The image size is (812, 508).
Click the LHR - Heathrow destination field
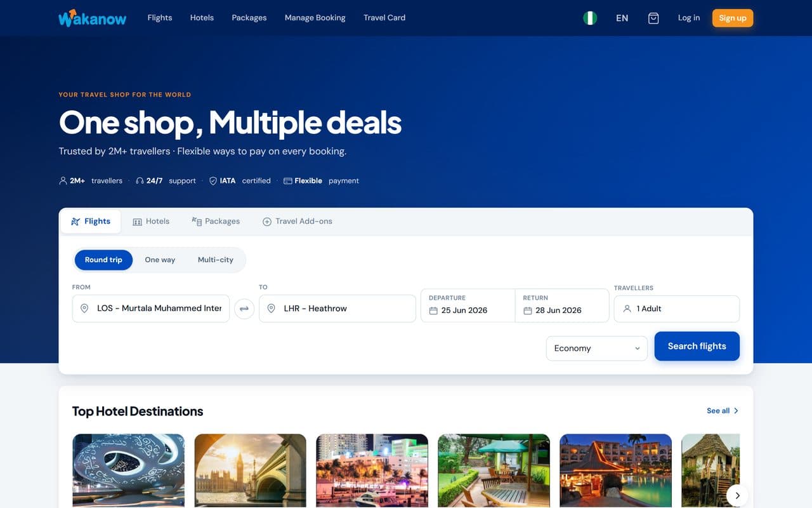pos(337,309)
